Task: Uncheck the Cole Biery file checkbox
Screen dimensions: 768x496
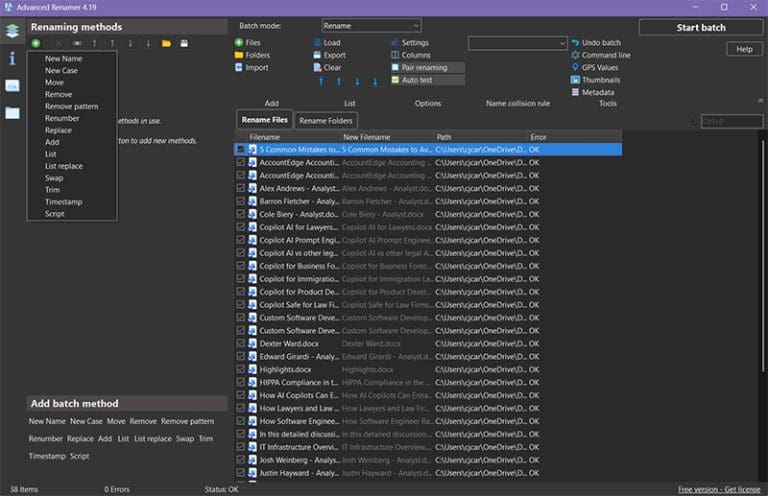Action: tap(240, 214)
